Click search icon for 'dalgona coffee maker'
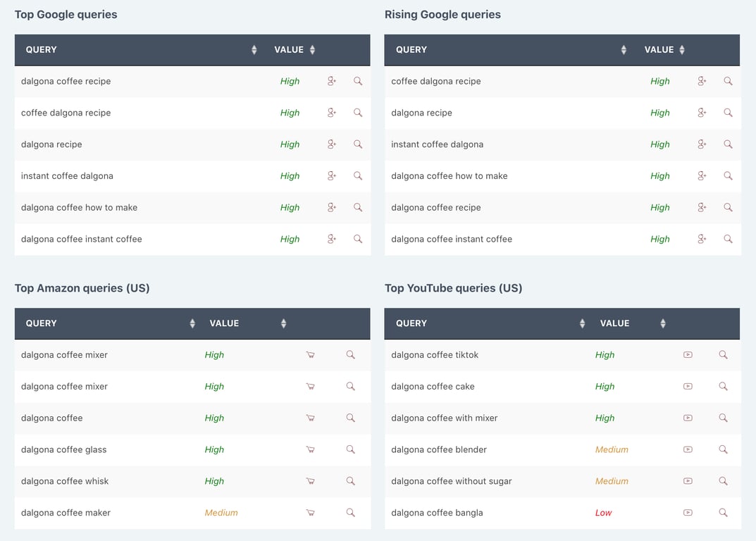This screenshot has width=756, height=541. (x=350, y=513)
